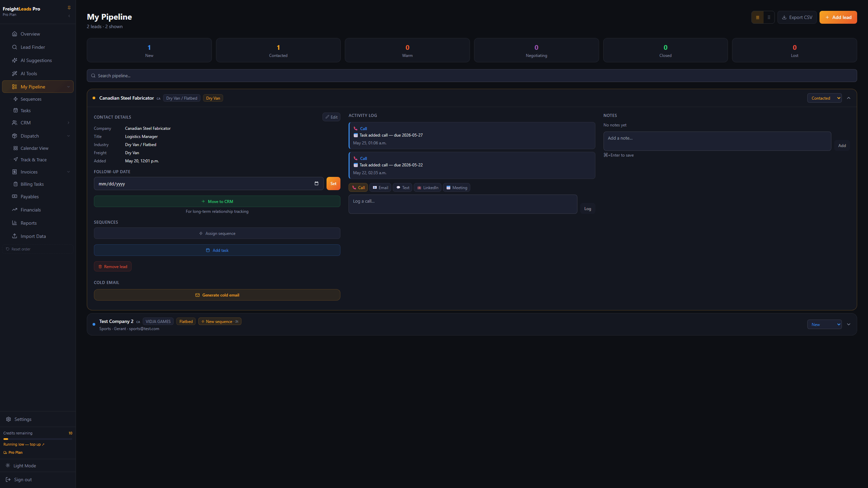Click the credits remaining progress bar
868x488 pixels.
click(x=38, y=439)
